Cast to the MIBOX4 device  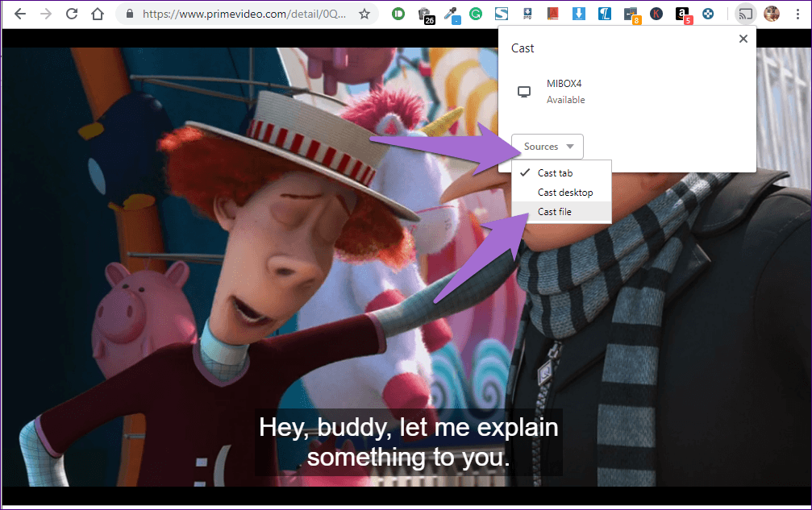coord(564,93)
